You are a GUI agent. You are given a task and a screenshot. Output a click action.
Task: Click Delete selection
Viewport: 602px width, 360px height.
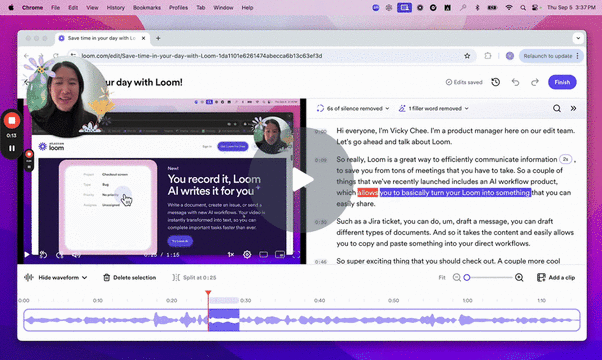coord(130,277)
